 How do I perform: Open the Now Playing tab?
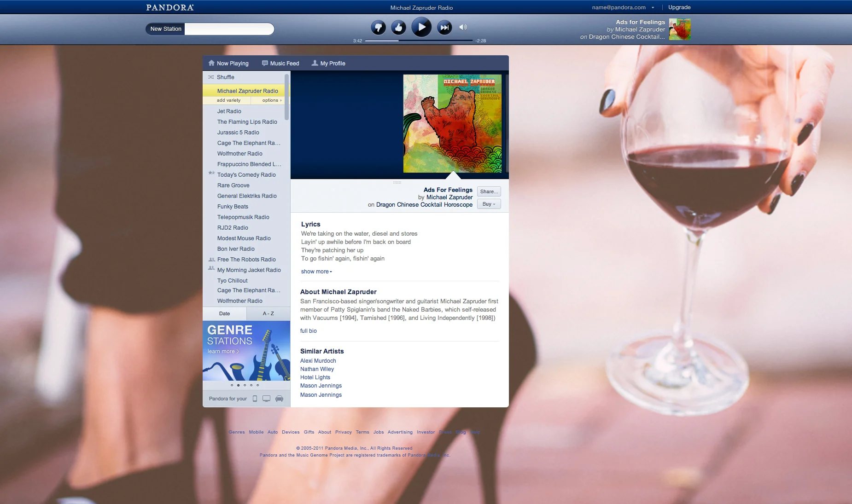tap(228, 64)
